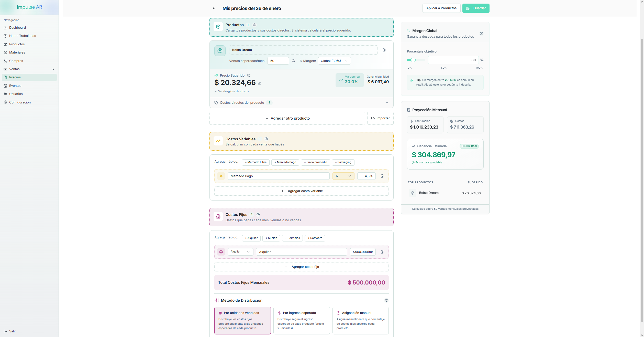Image resolution: width=644 pixels, height=337 pixels.
Task: Click the help icon beside Precio Sugerido
Action: point(249,76)
